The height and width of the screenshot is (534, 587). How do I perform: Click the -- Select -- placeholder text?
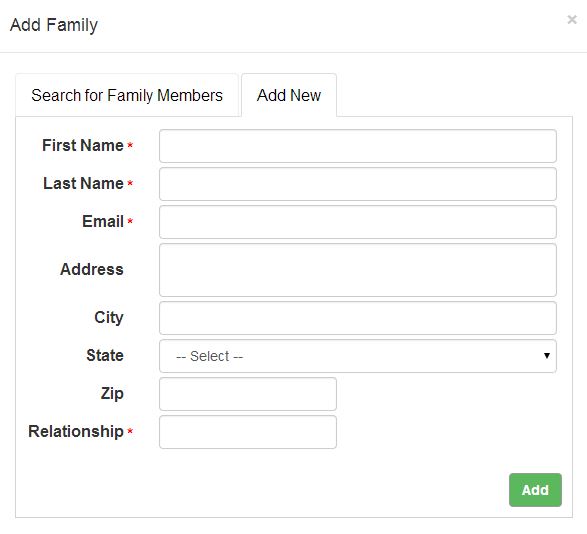[210, 356]
